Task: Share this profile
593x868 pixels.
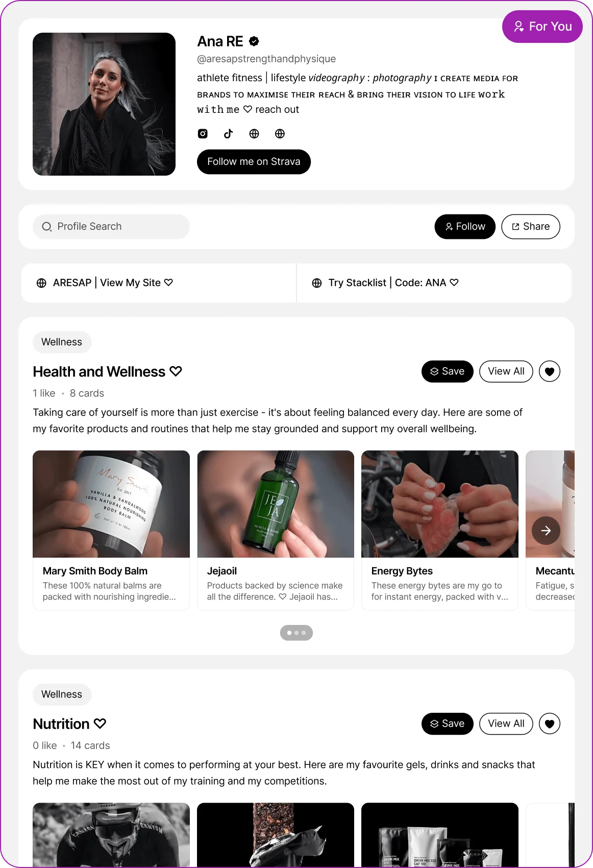Action: point(530,227)
